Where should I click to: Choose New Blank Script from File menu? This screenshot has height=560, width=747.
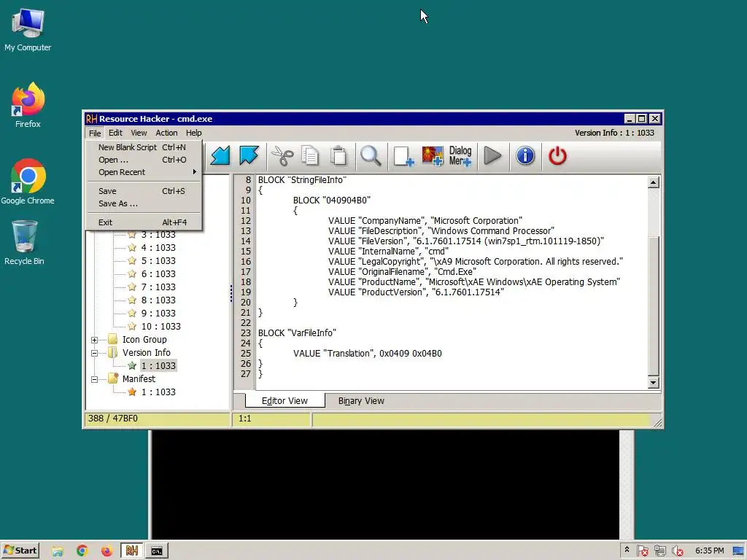click(144, 147)
